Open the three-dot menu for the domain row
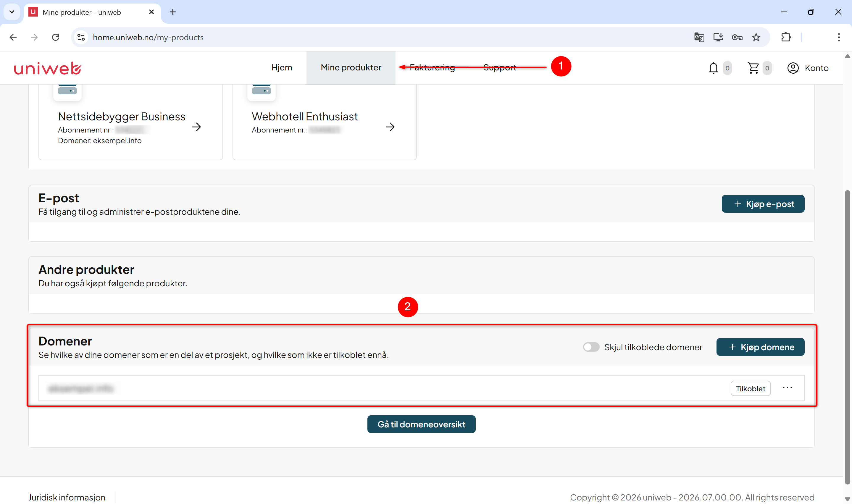Screen dimensions: 852x504 tap(787, 388)
